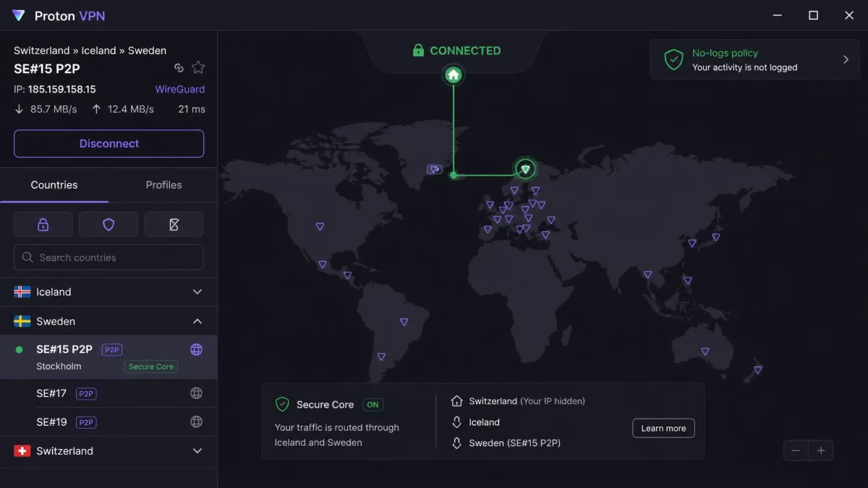Click the Argentina server marker on the map

coord(381,356)
